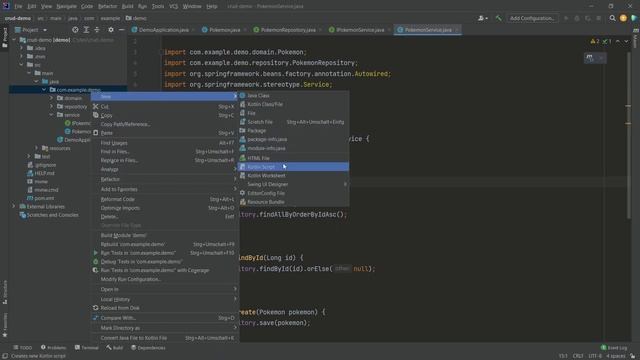Click the Run with Coverage icon

[96, 270]
